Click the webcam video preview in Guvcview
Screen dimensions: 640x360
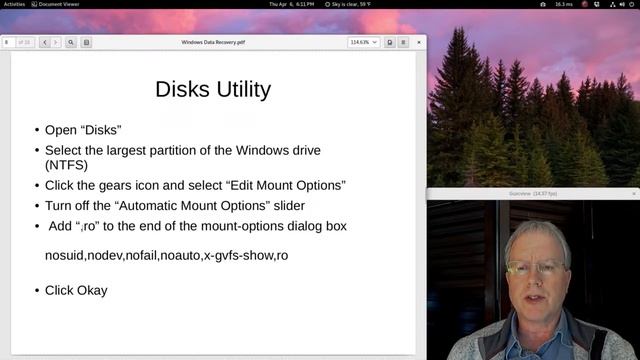click(533, 280)
